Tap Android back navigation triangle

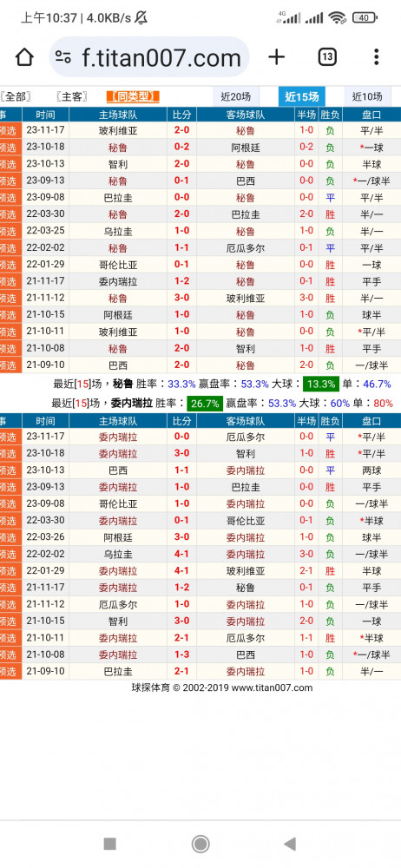(x=290, y=844)
